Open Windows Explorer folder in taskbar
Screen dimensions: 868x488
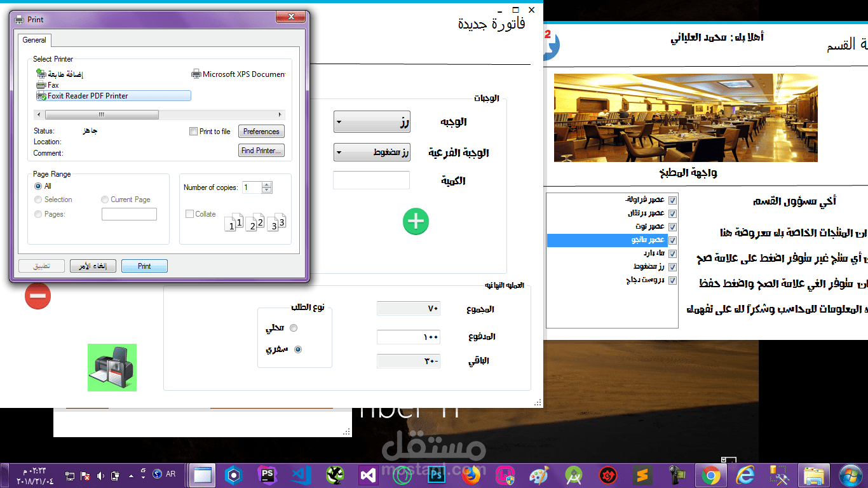(x=813, y=475)
